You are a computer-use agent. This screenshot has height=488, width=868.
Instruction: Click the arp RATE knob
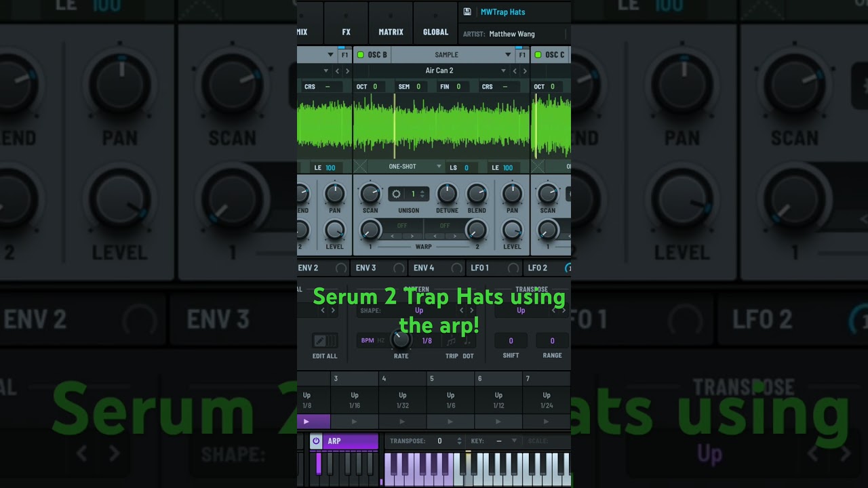click(x=401, y=339)
